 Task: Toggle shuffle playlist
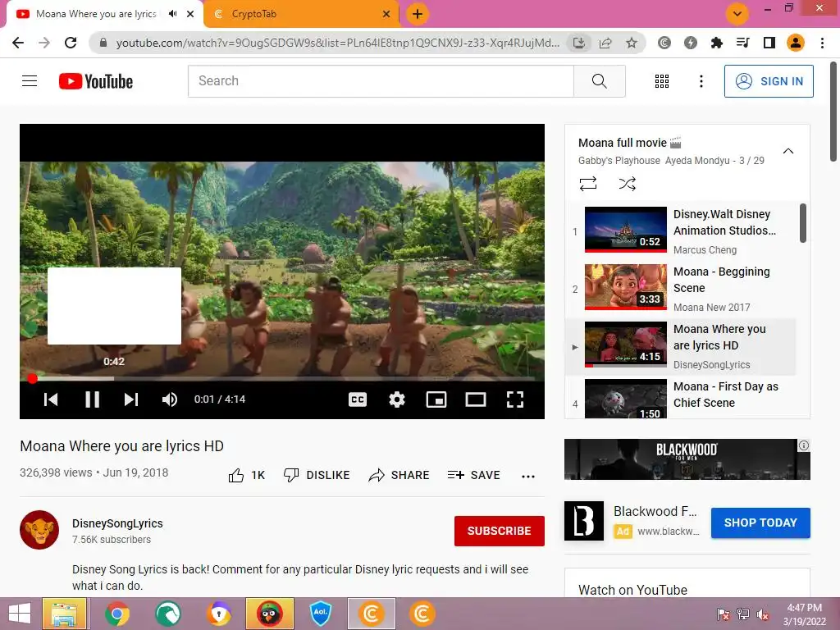pyautogui.click(x=628, y=185)
